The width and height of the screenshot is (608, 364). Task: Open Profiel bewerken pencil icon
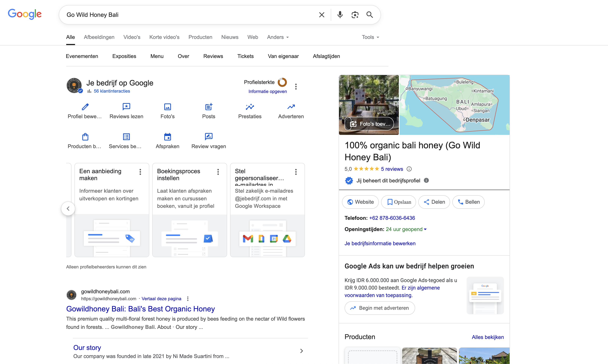(x=85, y=107)
